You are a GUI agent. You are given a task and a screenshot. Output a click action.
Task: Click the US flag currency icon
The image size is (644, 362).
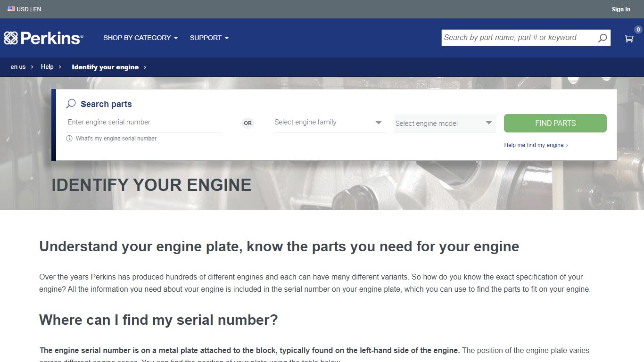click(x=11, y=9)
